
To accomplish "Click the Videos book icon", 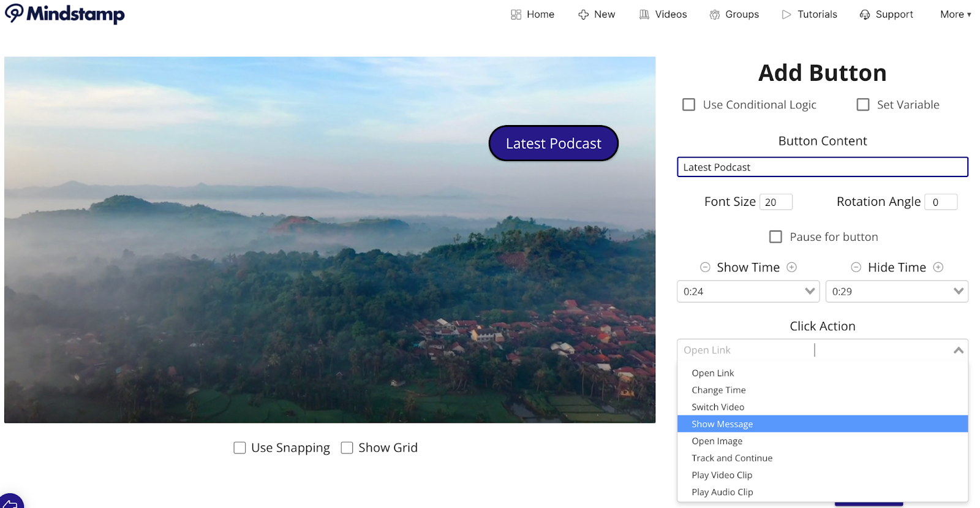I will click(x=644, y=15).
